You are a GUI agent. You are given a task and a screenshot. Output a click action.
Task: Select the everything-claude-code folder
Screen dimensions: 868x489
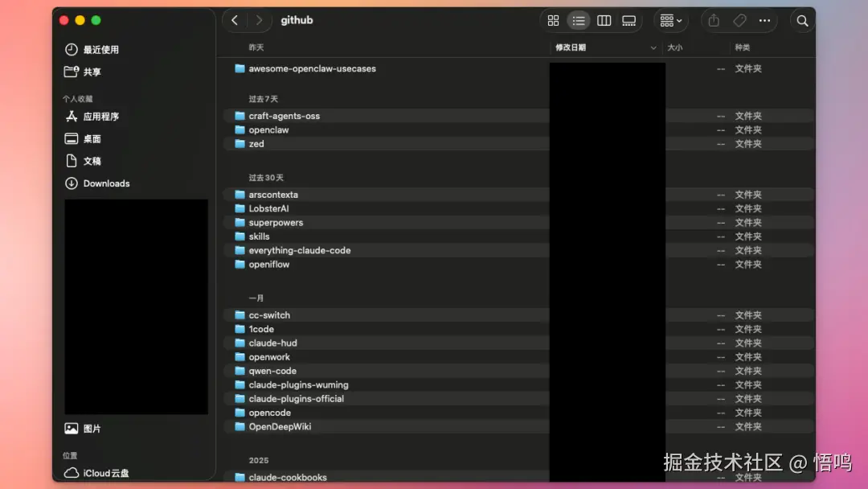point(300,250)
